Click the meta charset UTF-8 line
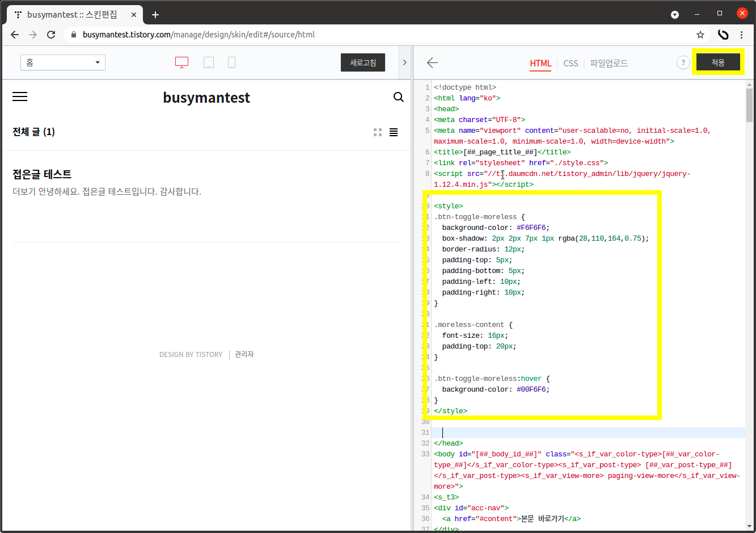 [480, 120]
